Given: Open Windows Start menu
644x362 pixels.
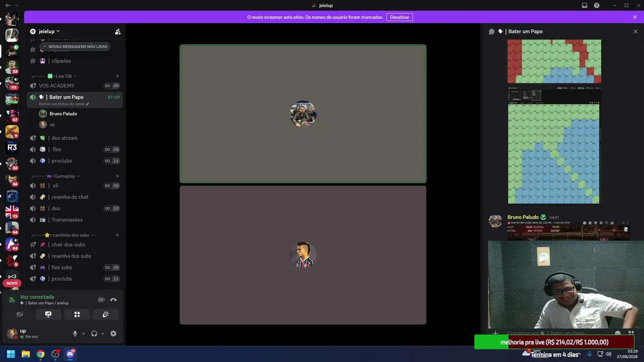Looking at the screenshot, I should [11, 354].
